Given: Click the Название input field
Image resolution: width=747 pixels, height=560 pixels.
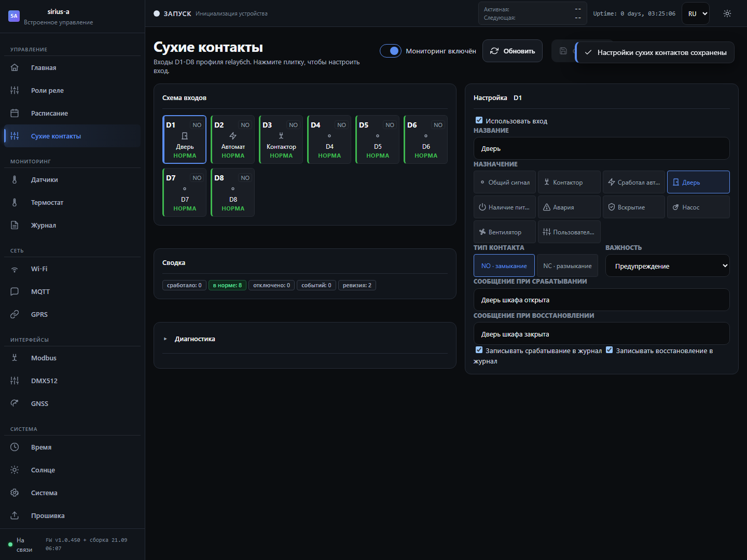Looking at the screenshot, I should 602,148.
